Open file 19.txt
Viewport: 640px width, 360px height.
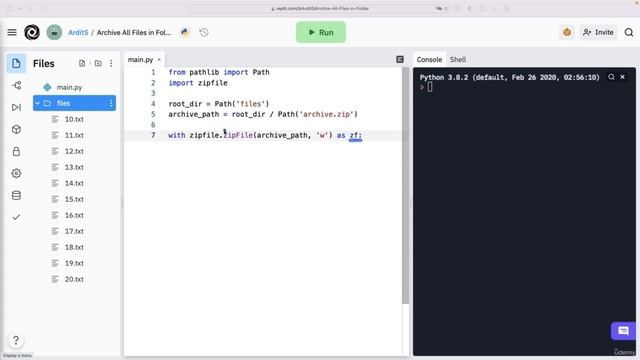[x=74, y=263]
